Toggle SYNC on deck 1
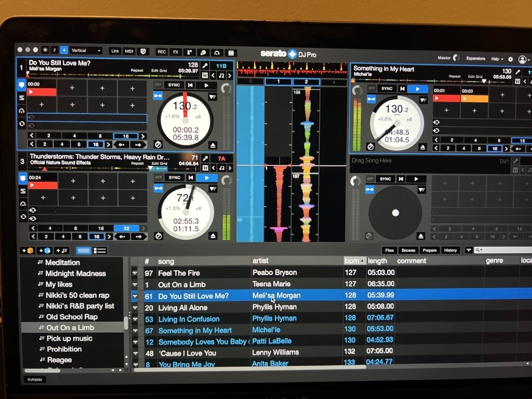Screen dimensions: 532x399 click(x=174, y=85)
